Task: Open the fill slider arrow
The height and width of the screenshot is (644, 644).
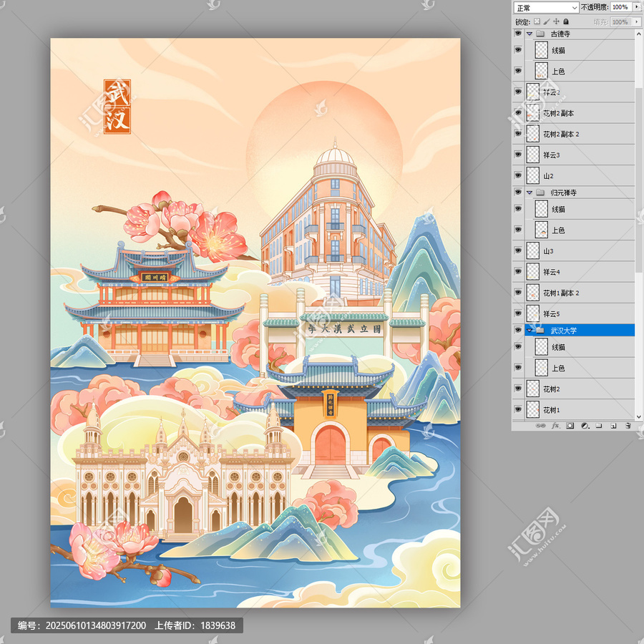Action: tap(637, 21)
